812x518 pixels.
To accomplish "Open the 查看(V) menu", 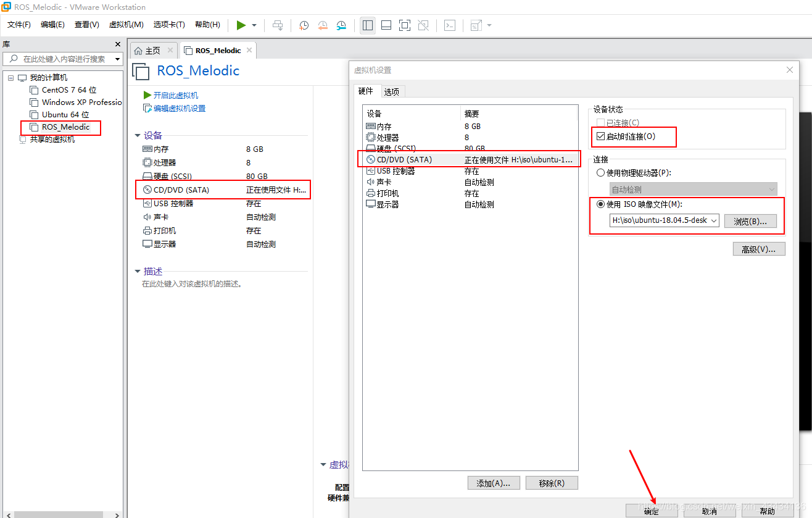I will click(x=87, y=25).
